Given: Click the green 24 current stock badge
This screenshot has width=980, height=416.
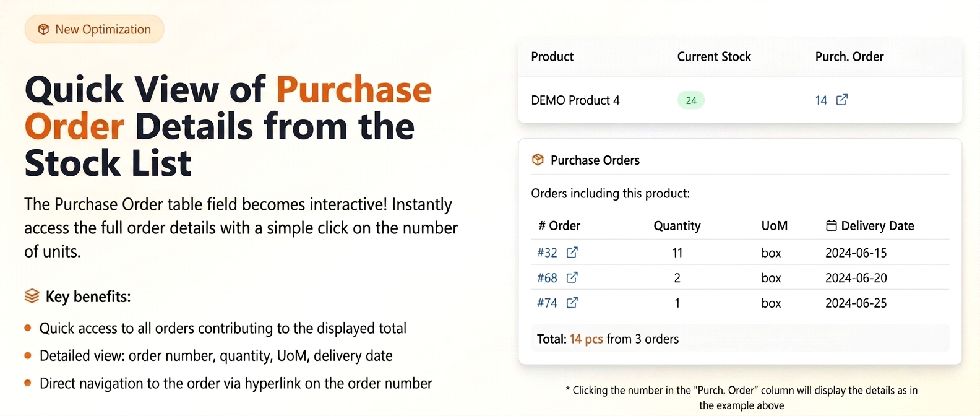Looking at the screenshot, I should [x=691, y=100].
